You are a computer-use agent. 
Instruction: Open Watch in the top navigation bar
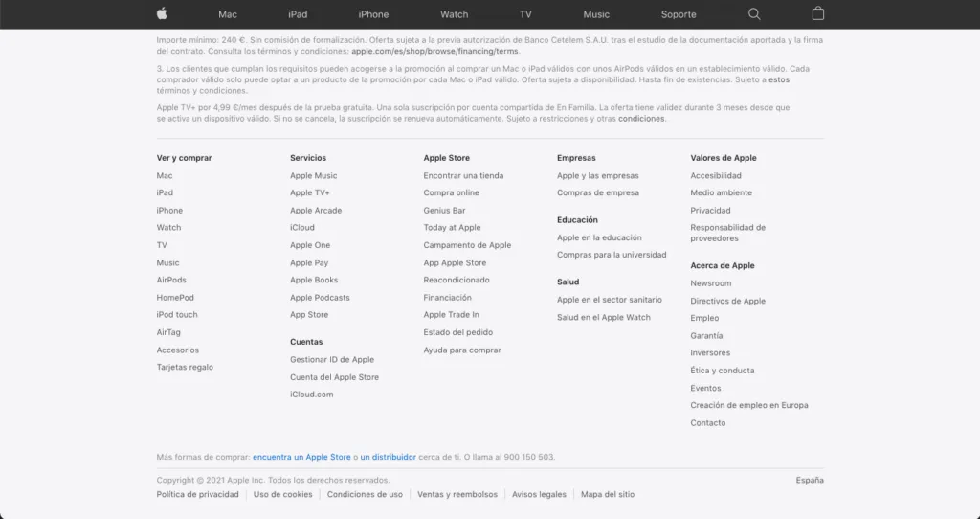point(454,14)
